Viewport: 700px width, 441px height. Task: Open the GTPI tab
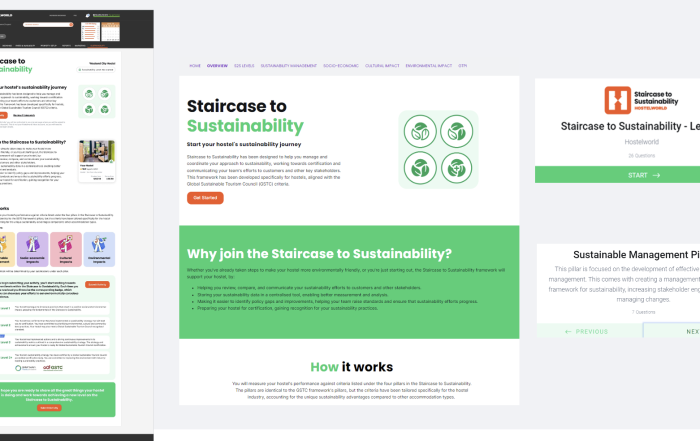click(462, 66)
